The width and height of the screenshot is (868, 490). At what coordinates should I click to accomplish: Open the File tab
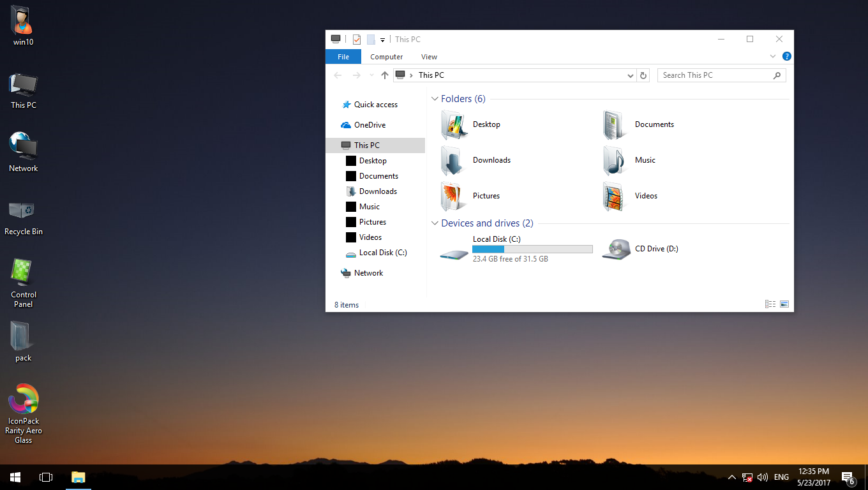pos(343,57)
